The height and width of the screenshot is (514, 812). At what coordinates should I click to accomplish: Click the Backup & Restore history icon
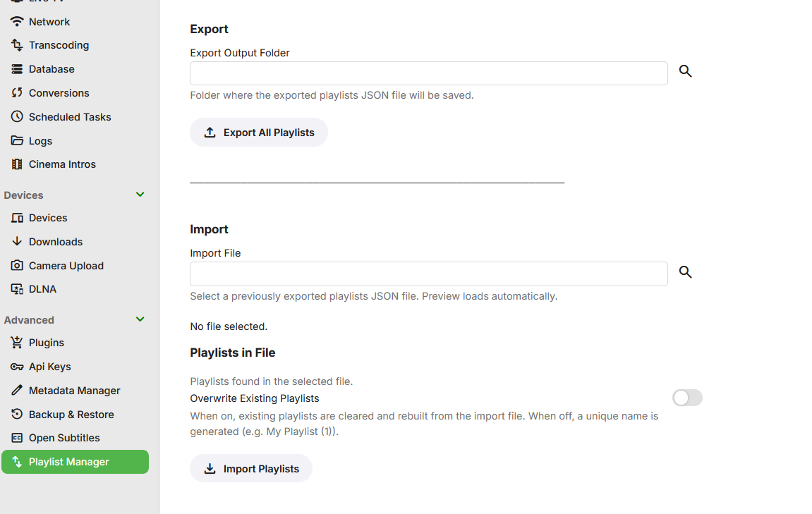pos(17,415)
